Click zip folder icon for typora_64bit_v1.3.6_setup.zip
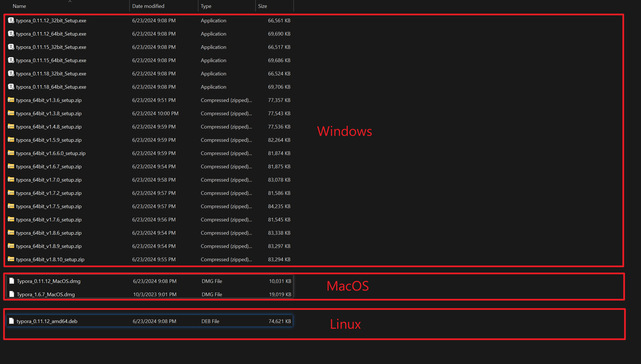The height and width of the screenshot is (364, 641). (11, 100)
